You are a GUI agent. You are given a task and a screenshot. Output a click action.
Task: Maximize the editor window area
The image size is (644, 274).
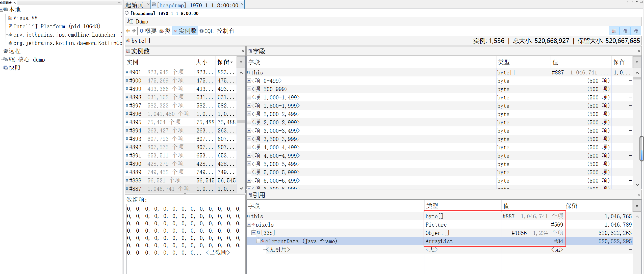tap(641, 2)
